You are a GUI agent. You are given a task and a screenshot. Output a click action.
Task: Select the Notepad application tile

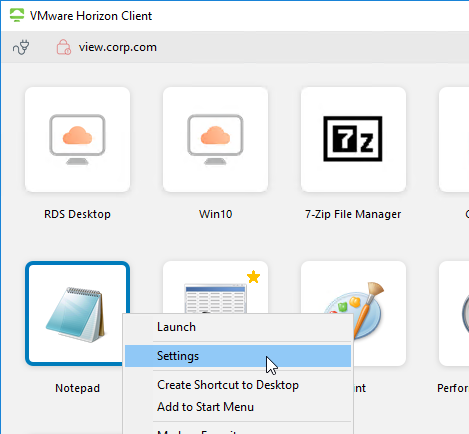point(77,314)
